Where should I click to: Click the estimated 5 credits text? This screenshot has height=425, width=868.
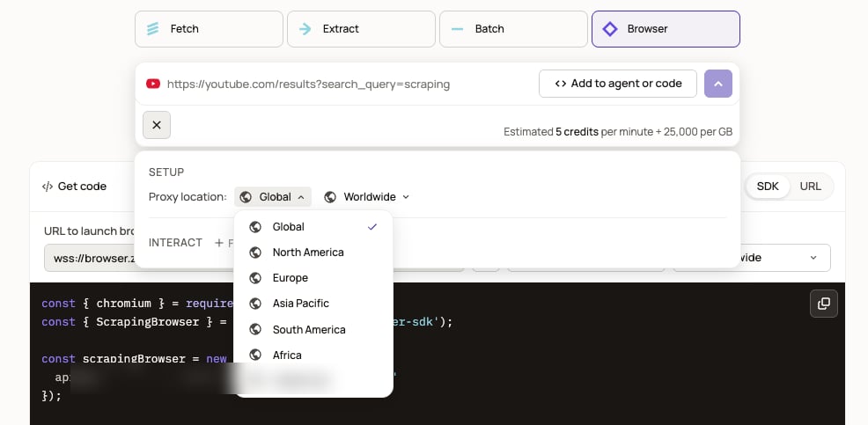coord(618,132)
